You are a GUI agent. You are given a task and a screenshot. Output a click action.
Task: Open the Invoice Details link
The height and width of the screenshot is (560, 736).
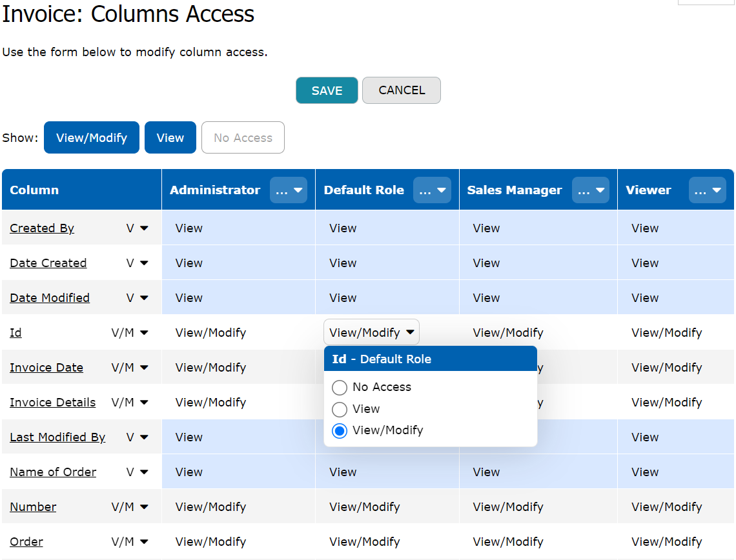[52, 403]
